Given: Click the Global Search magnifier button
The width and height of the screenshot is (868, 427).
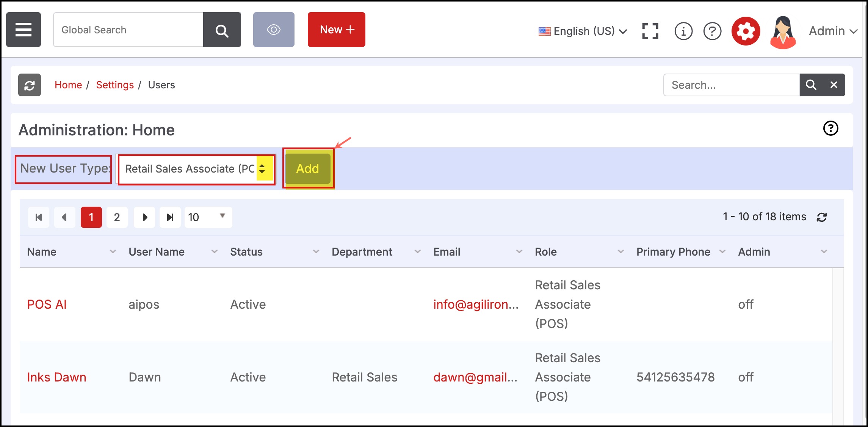Looking at the screenshot, I should [x=222, y=30].
